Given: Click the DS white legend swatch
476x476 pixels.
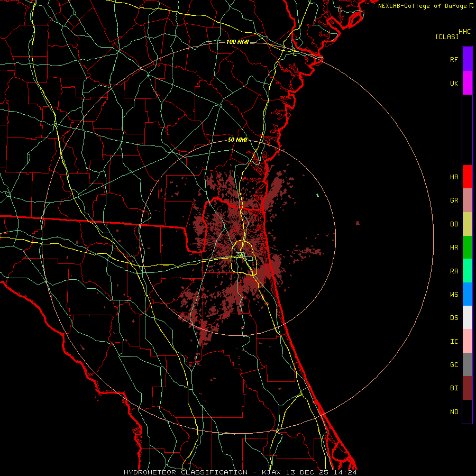Looking at the screenshot, I should [x=467, y=317].
